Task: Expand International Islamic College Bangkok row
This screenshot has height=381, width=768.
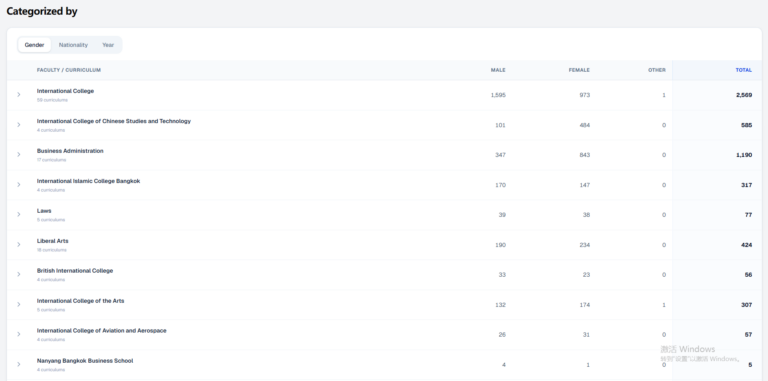Action: 19,185
